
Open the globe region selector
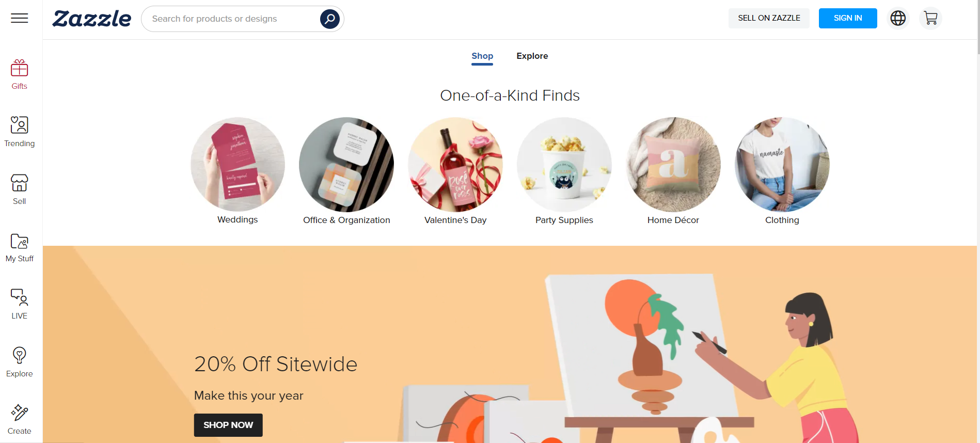click(898, 18)
